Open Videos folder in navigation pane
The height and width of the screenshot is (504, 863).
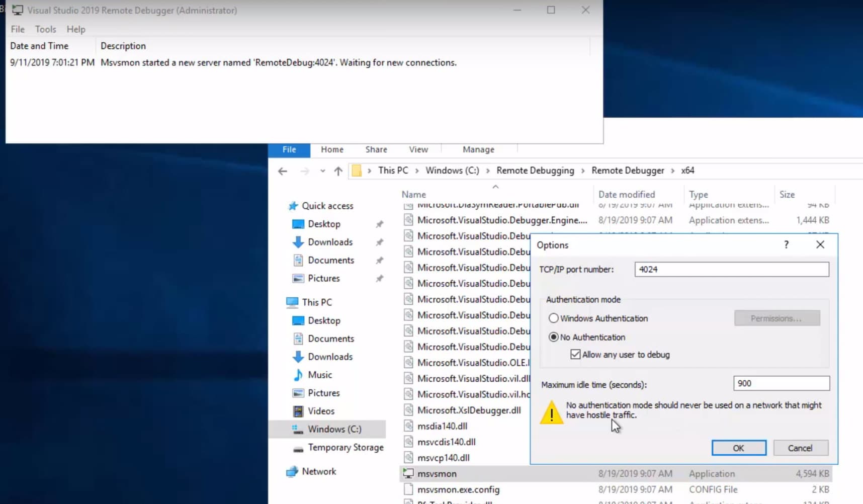click(x=321, y=411)
